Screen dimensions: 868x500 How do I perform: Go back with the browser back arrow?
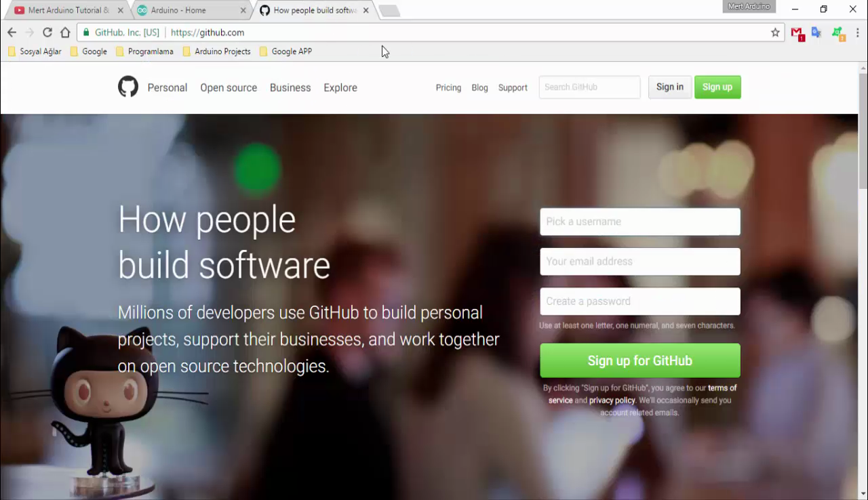coord(12,33)
